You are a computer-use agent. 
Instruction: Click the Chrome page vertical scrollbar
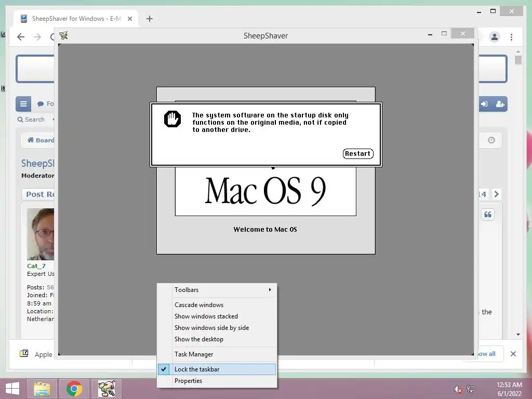click(518, 60)
